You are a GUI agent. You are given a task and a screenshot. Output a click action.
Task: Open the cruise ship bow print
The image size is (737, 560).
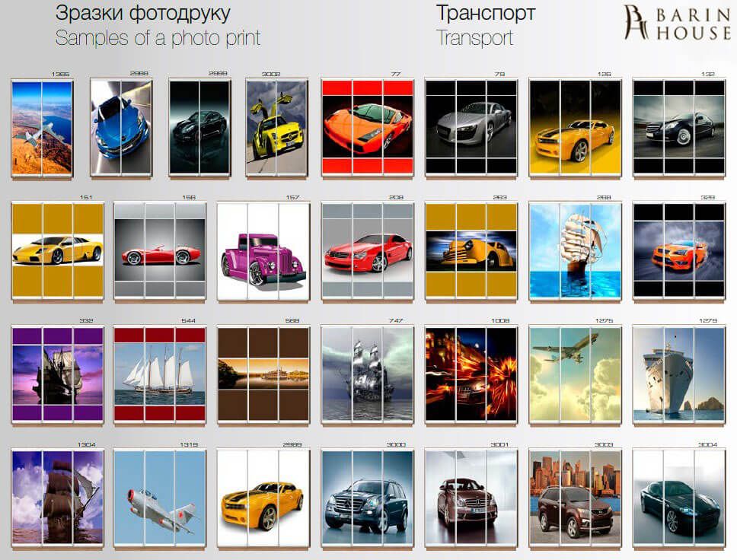pos(678,376)
